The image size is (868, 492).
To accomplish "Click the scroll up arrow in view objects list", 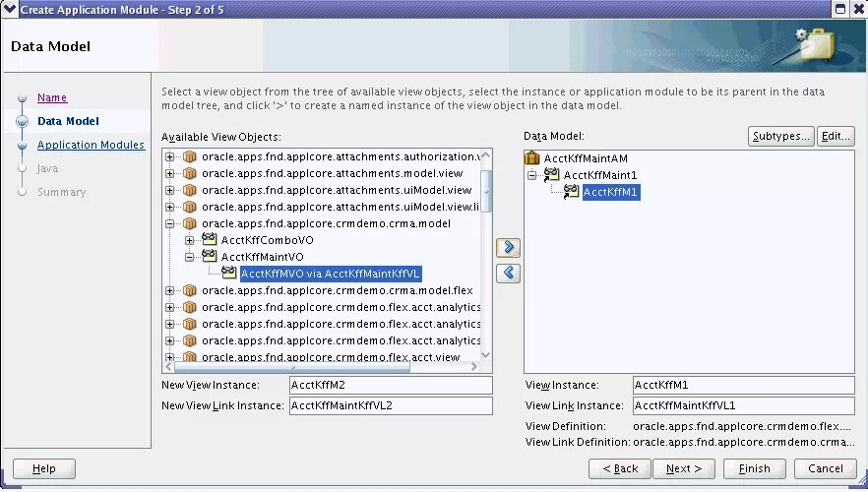I will click(x=486, y=155).
